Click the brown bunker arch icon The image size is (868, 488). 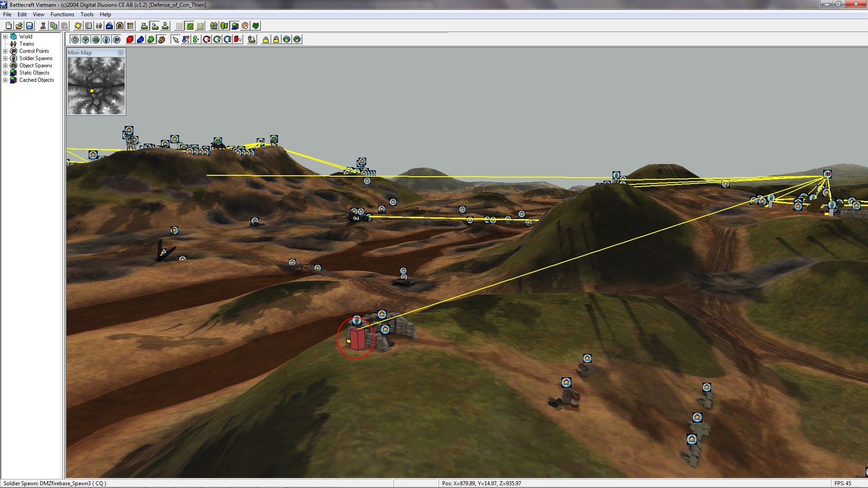pos(120,26)
